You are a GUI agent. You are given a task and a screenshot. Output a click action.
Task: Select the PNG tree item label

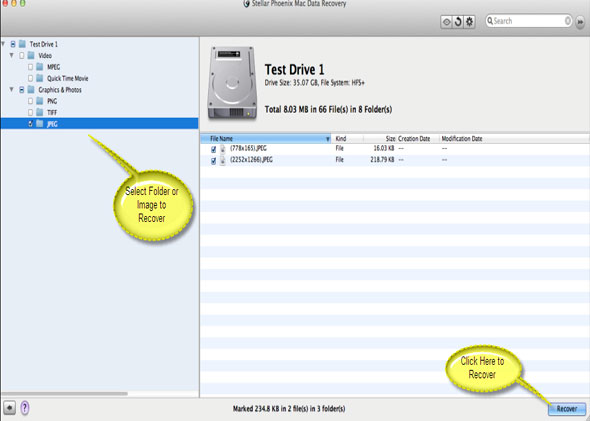(x=52, y=101)
